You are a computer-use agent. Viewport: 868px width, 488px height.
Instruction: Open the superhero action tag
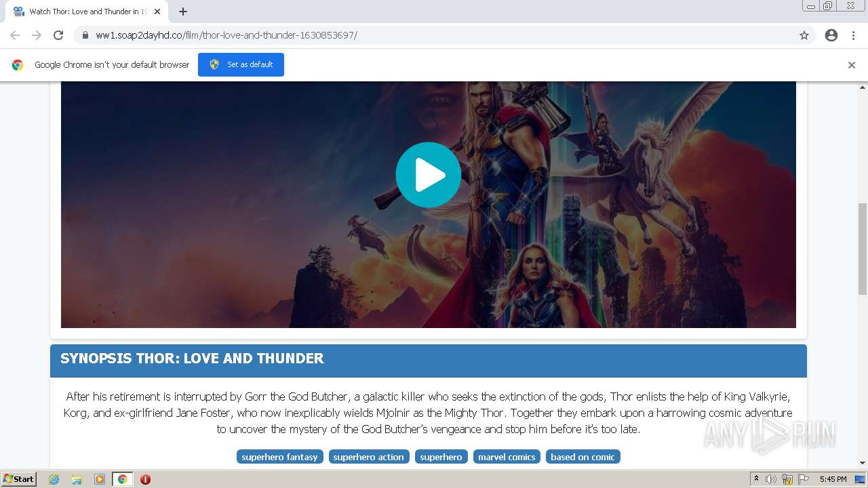[369, 457]
